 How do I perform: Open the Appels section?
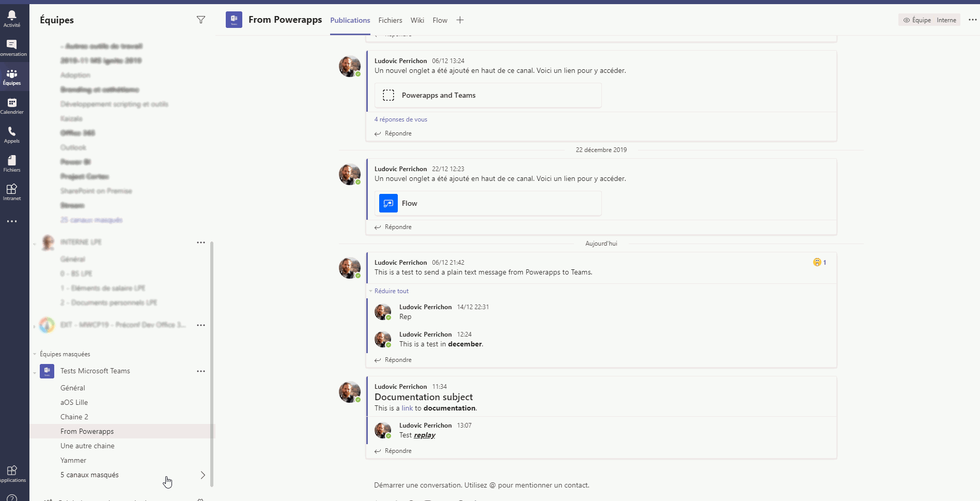[12, 134]
